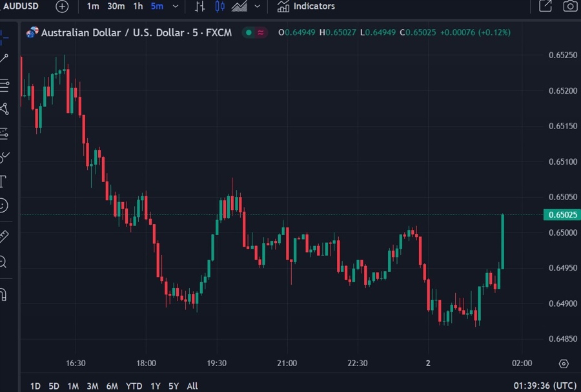The height and width of the screenshot is (392, 581).
Task: Select the ruler measure tool
Action: pyautogui.click(x=4, y=236)
